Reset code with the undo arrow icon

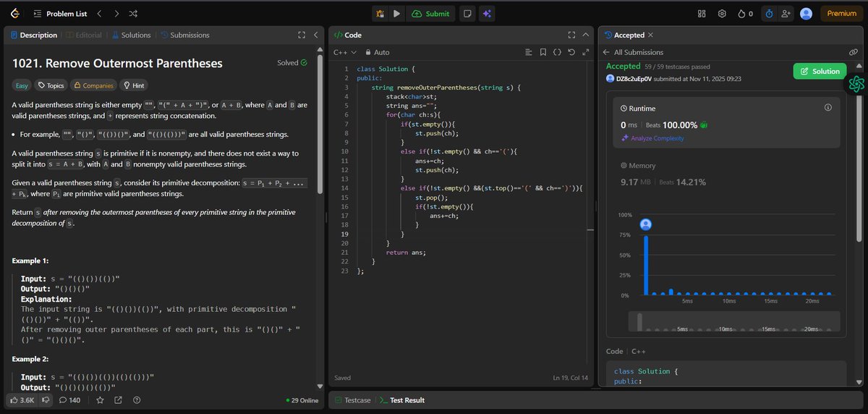point(571,52)
